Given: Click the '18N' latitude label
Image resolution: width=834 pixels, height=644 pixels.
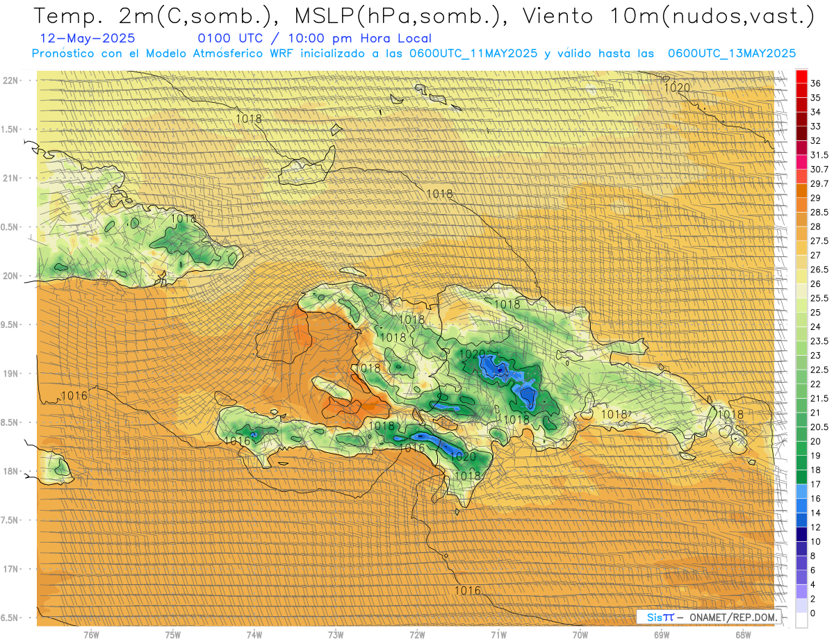Looking at the screenshot, I should pos(11,472).
